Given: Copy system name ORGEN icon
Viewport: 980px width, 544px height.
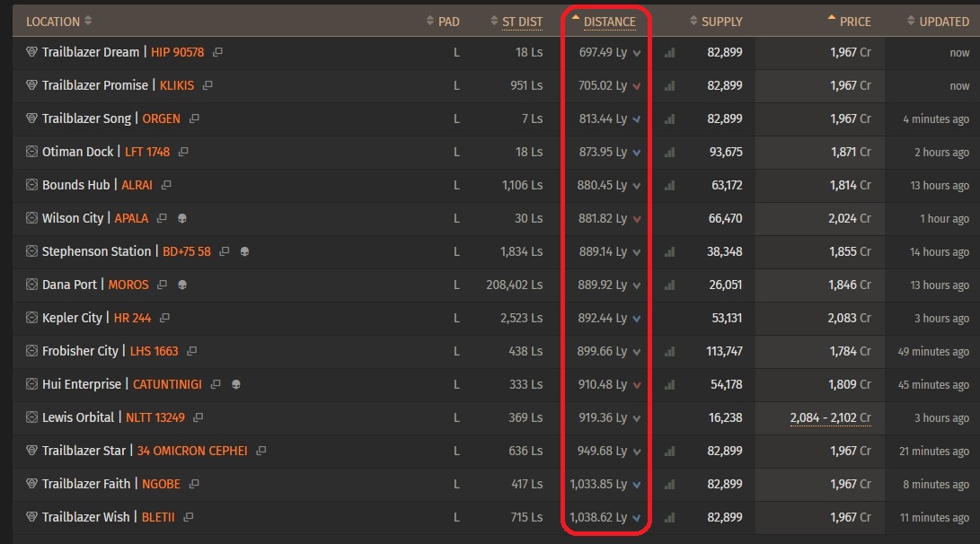Looking at the screenshot, I should (x=194, y=118).
